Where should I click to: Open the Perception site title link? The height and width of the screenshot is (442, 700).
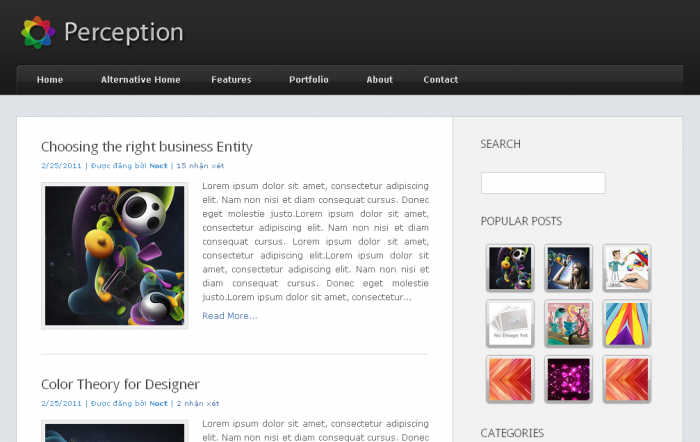tap(123, 32)
